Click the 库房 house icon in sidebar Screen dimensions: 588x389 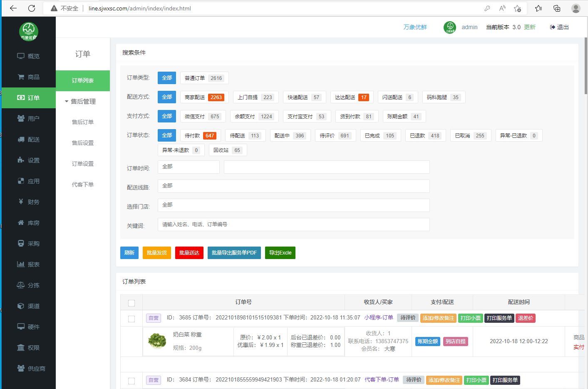coord(21,223)
